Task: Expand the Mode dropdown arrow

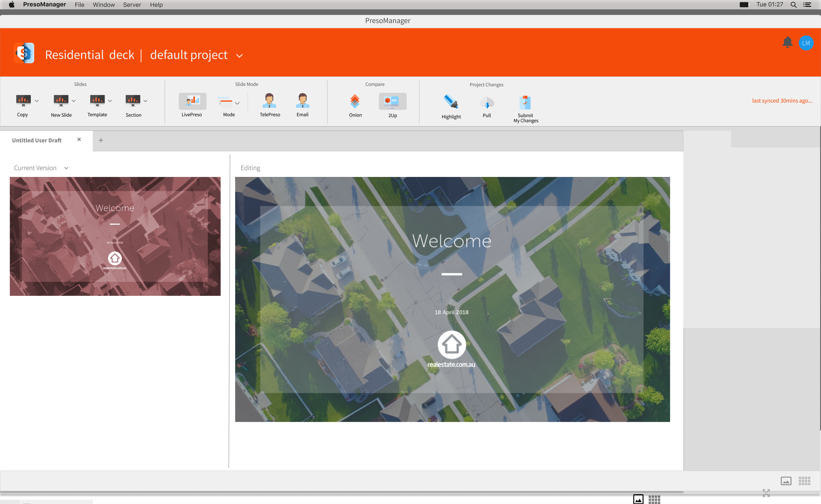Action: point(237,103)
